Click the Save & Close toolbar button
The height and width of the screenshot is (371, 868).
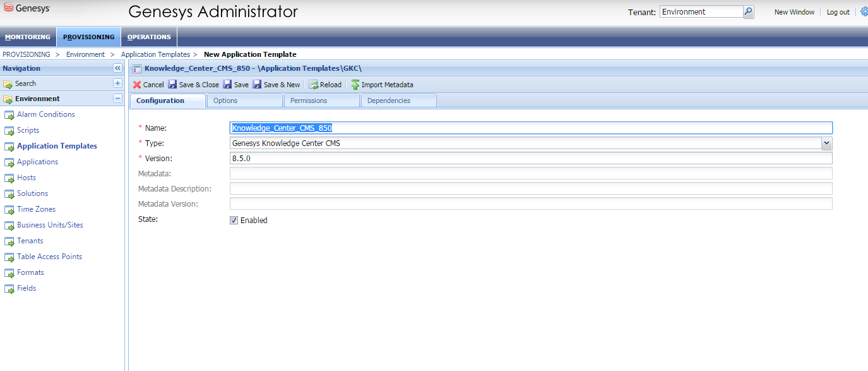(x=194, y=85)
